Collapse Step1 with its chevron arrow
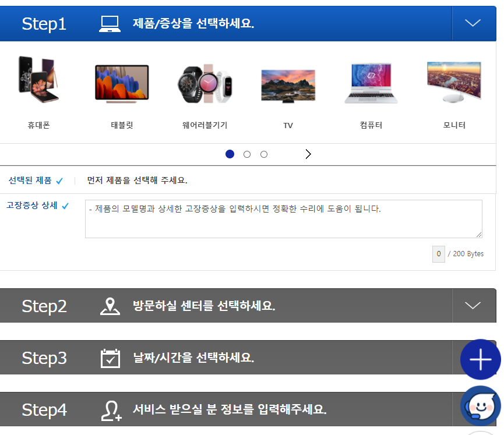 tap(473, 23)
